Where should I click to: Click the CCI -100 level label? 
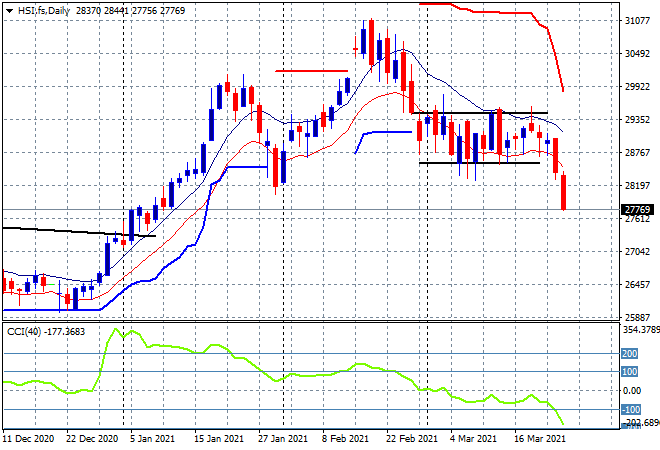click(x=631, y=409)
